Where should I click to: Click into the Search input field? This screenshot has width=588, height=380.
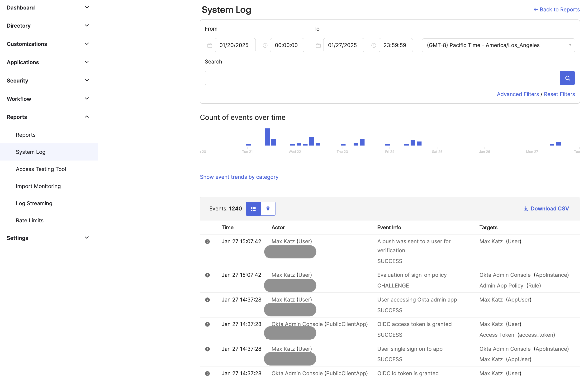tap(382, 78)
